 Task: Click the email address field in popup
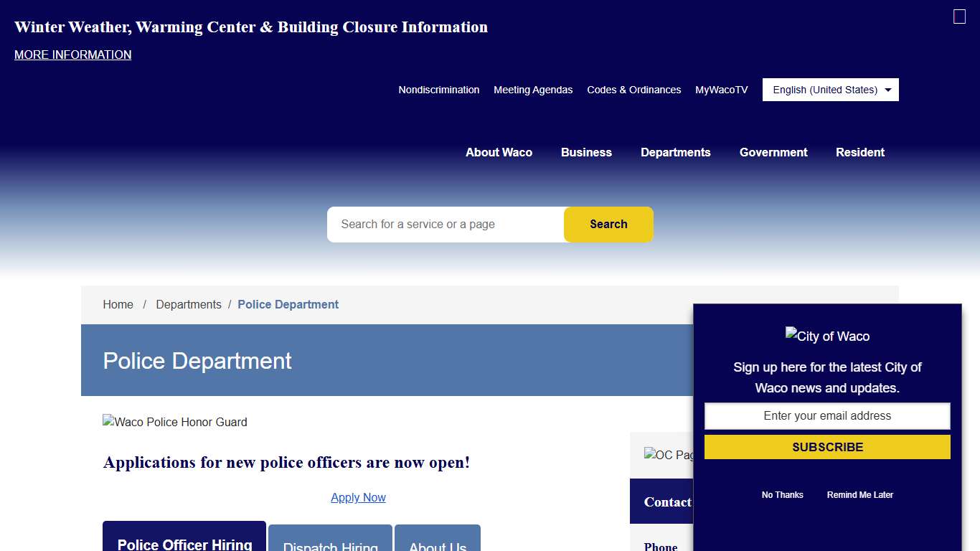coord(827,416)
